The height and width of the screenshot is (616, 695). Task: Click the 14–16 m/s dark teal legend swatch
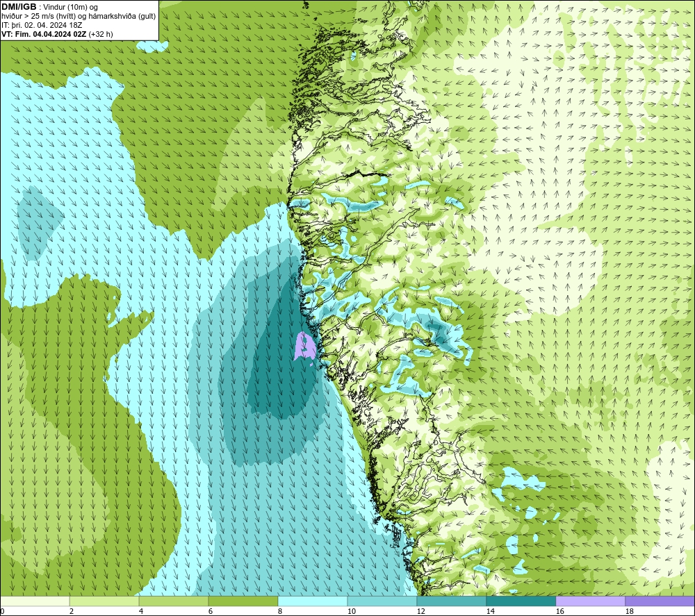coord(521,601)
